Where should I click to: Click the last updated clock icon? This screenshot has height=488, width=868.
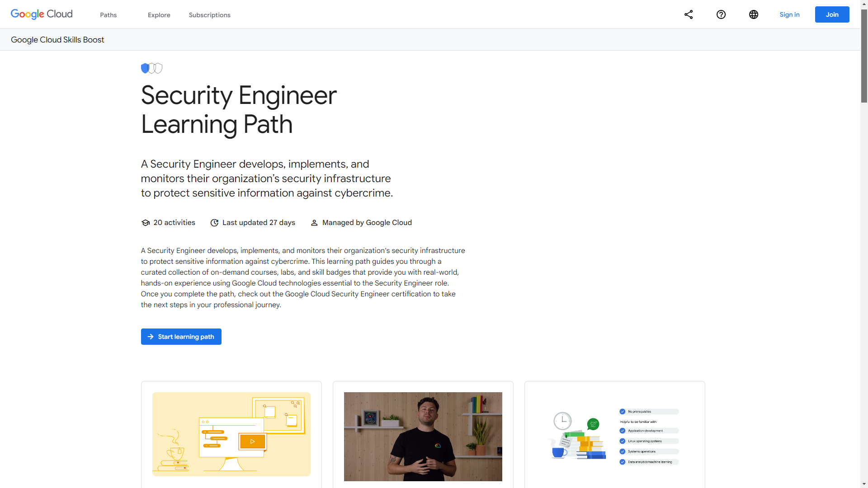(x=215, y=223)
